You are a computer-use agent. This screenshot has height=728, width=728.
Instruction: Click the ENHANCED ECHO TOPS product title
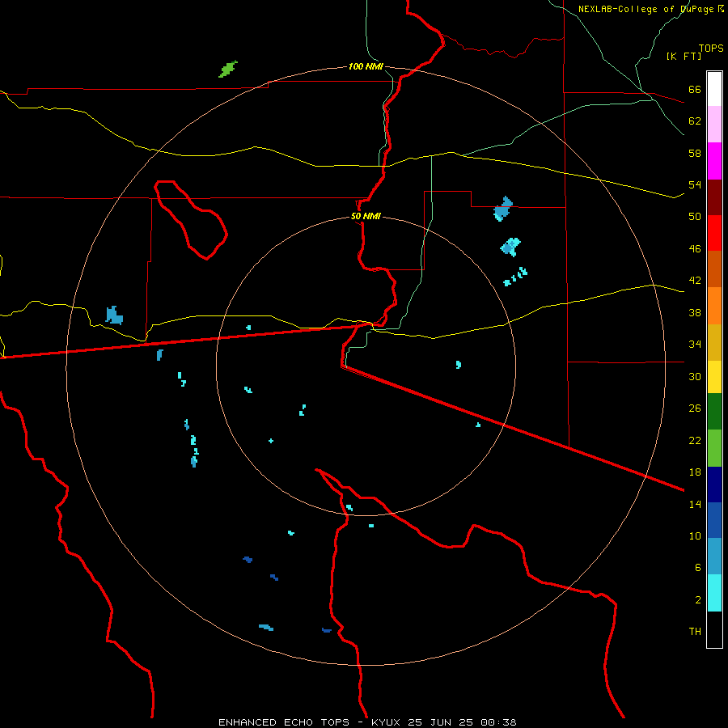pos(284,722)
